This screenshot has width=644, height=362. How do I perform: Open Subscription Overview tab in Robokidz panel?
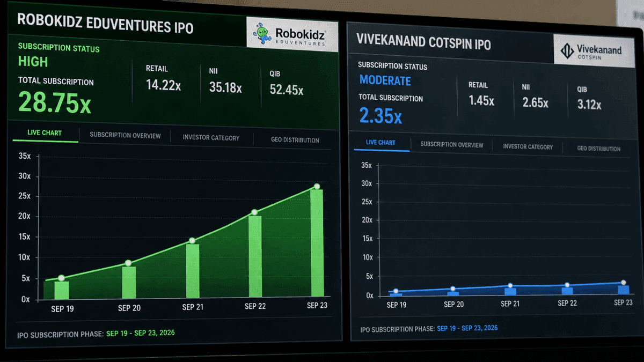(125, 135)
